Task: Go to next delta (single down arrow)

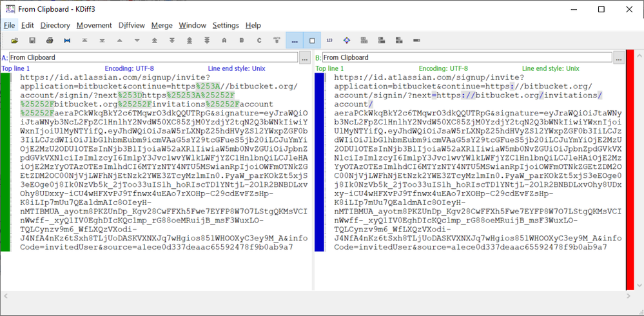Action: (x=137, y=41)
